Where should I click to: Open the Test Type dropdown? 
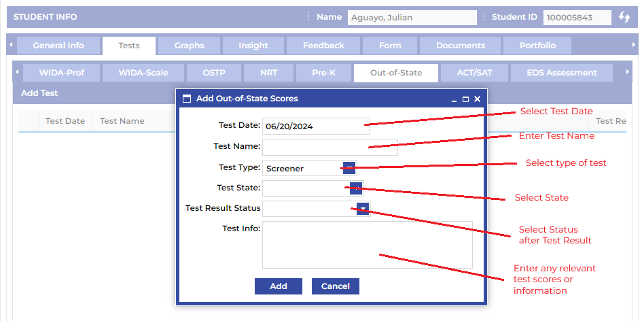pos(349,168)
